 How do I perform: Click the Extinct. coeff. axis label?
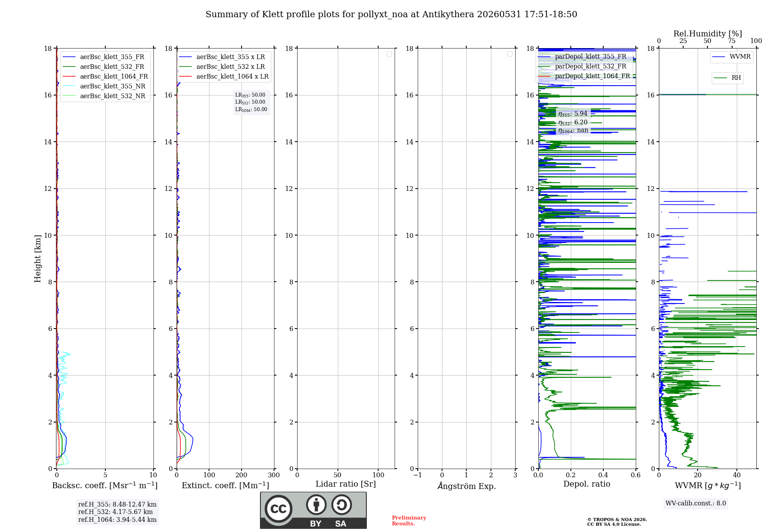click(226, 485)
